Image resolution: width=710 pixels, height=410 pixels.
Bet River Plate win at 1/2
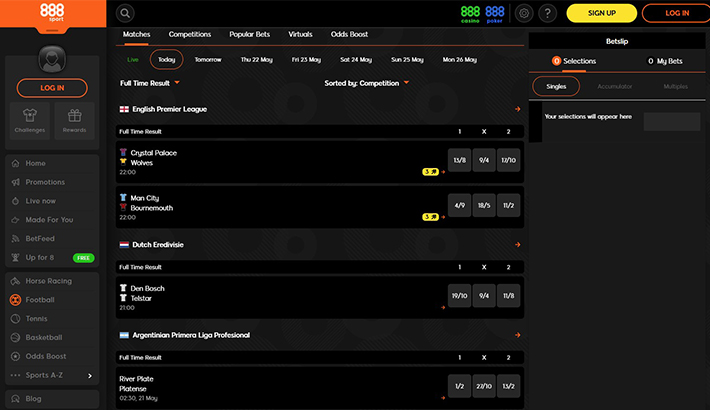coord(460,386)
